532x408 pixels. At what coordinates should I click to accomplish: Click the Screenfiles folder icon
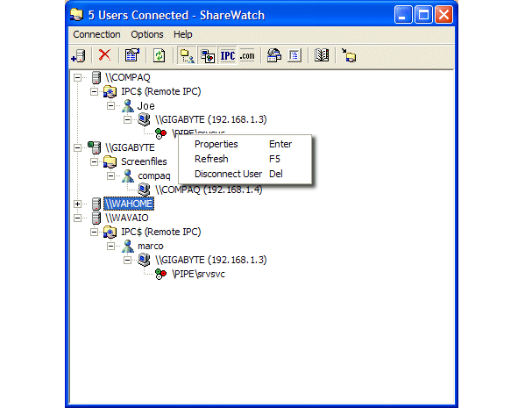[110, 161]
